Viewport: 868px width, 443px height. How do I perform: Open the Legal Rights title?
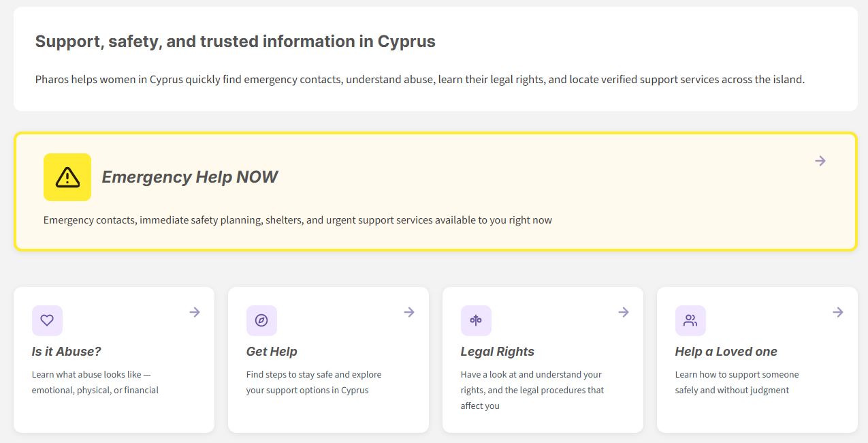[497, 352]
